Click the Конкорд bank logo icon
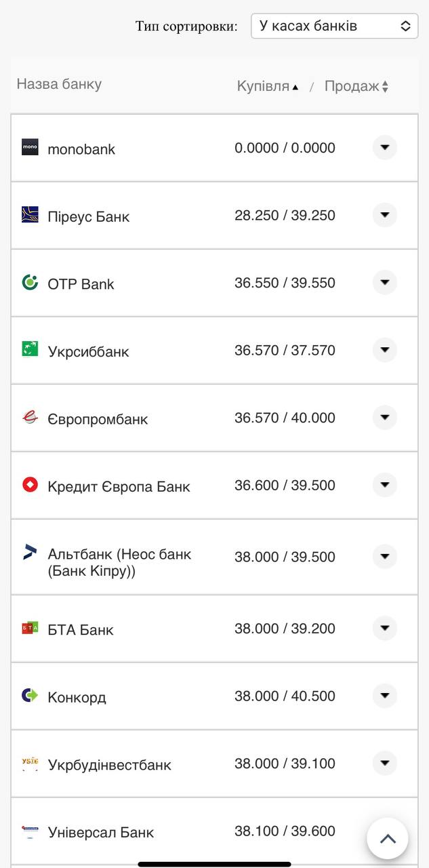Image resolution: width=429 pixels, height=868 pixels. (28, 695)
